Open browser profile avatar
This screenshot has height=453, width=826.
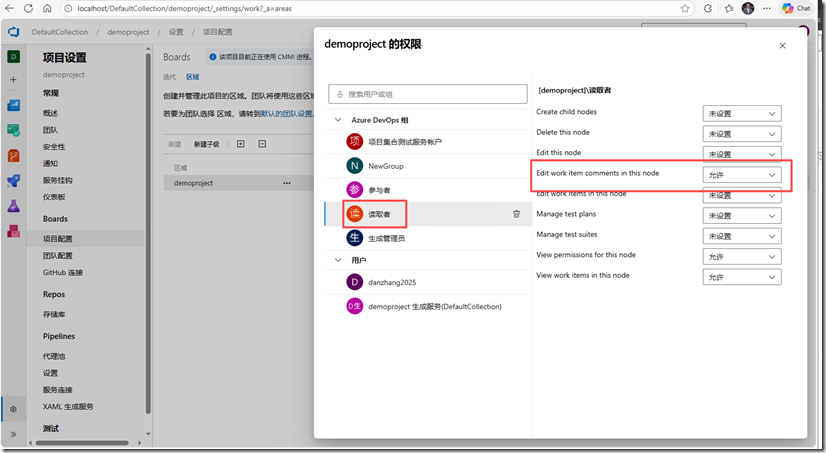tap(748, 8)
